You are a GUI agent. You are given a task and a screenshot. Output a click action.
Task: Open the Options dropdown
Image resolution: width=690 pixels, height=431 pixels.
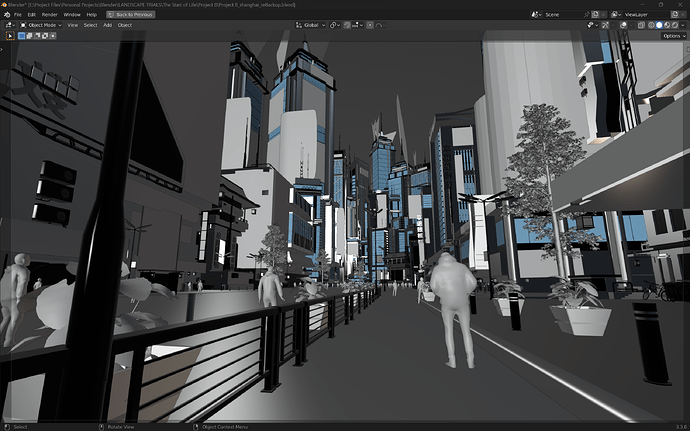click(674, 36)
